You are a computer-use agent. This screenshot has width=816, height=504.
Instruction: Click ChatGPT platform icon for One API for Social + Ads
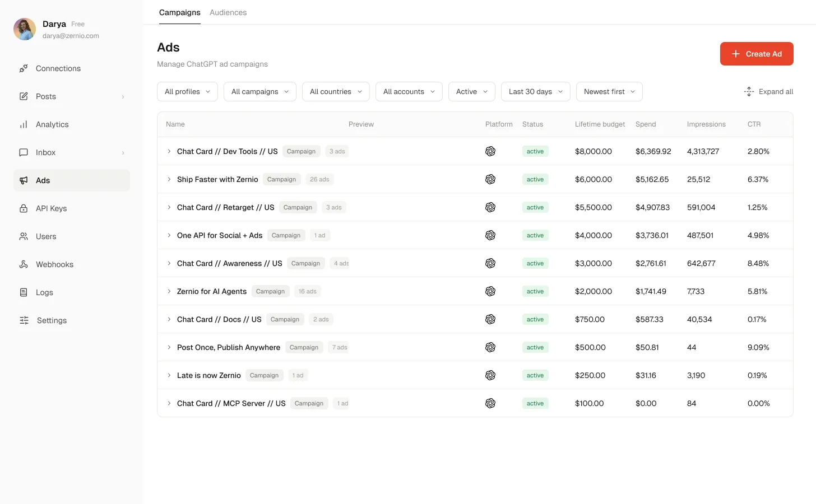(490, 235)
